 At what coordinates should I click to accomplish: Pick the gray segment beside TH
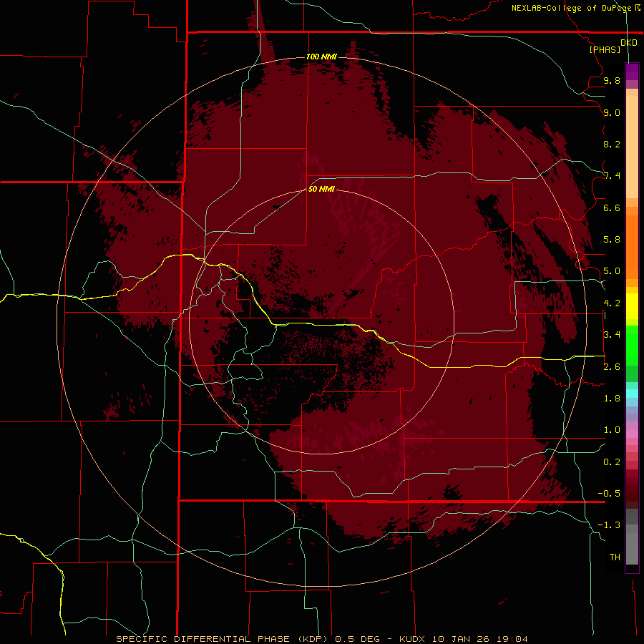(x=632, y=550)
